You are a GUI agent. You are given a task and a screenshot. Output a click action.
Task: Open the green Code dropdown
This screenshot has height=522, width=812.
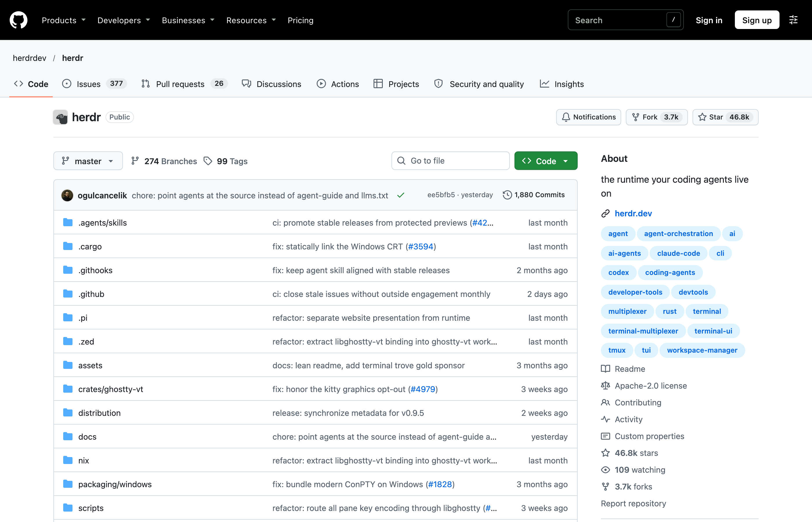tap(545, 161)
